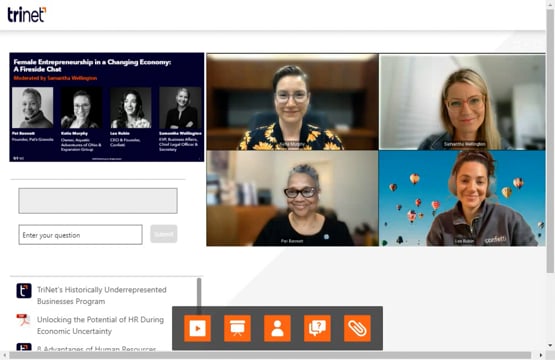Open the resources paperclip icon

pos(357,328)
